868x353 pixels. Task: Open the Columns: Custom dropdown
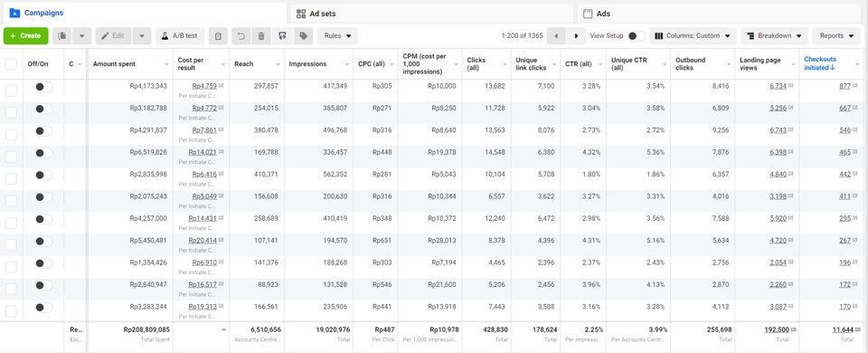click(693, 36)
